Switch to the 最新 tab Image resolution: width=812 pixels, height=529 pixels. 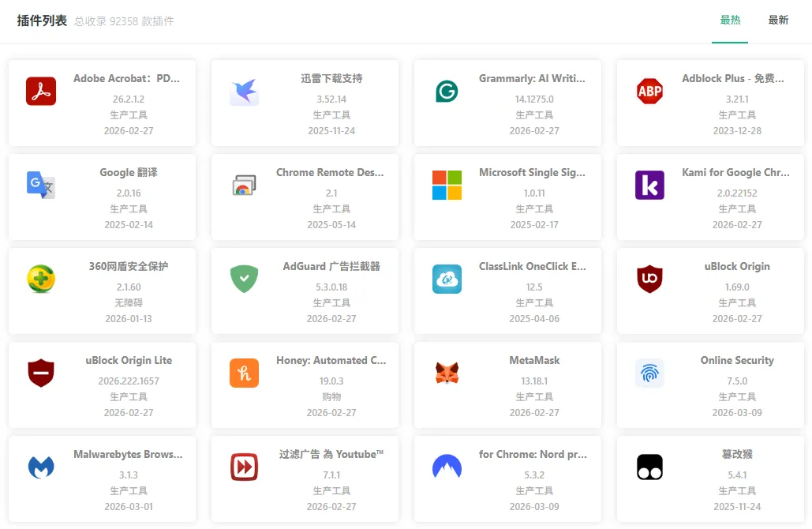[x=778, y=21]
